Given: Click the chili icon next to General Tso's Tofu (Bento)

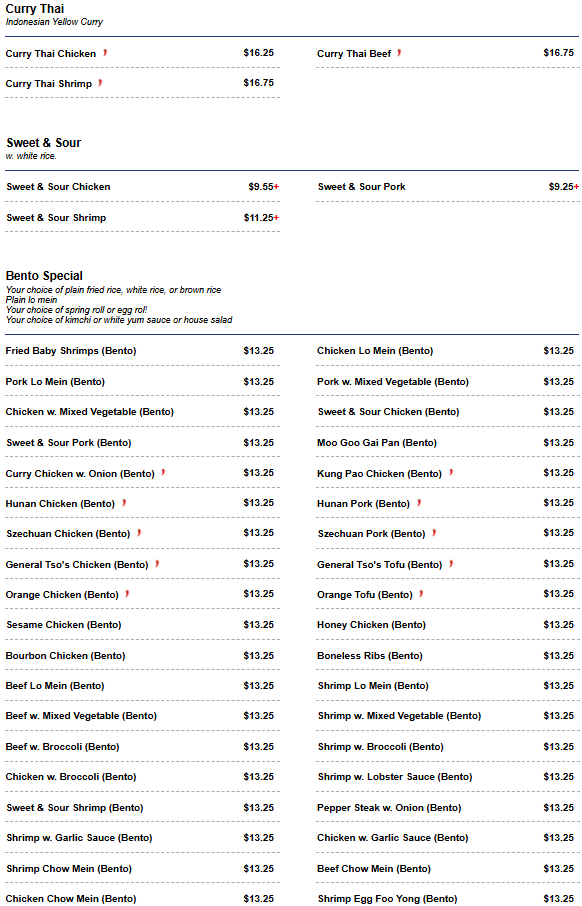Looking at the screenshot, I should [x=451, y=563].
